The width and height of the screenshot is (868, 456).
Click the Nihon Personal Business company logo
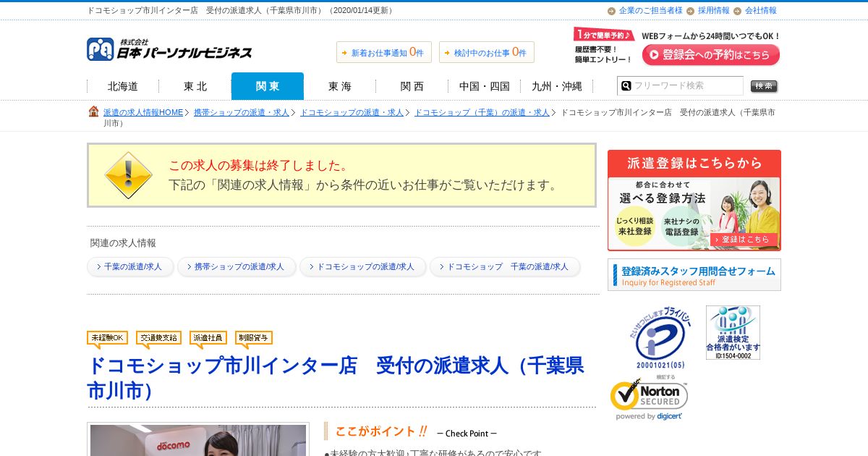pyautogui.click(x=169, y=49)
